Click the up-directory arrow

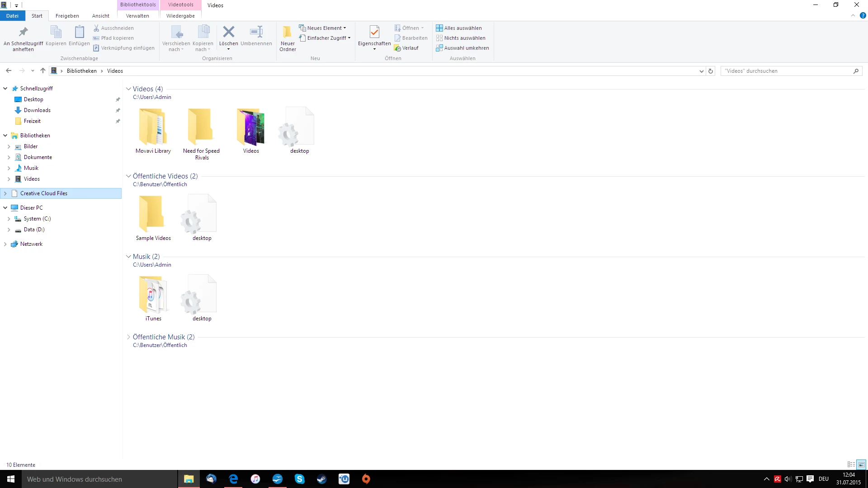[43, 71]
